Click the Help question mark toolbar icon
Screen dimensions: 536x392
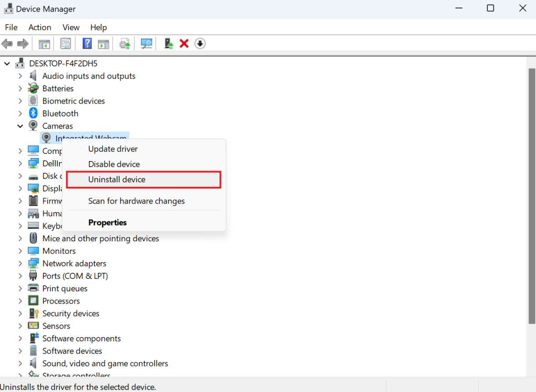click(x=87, y=44)
